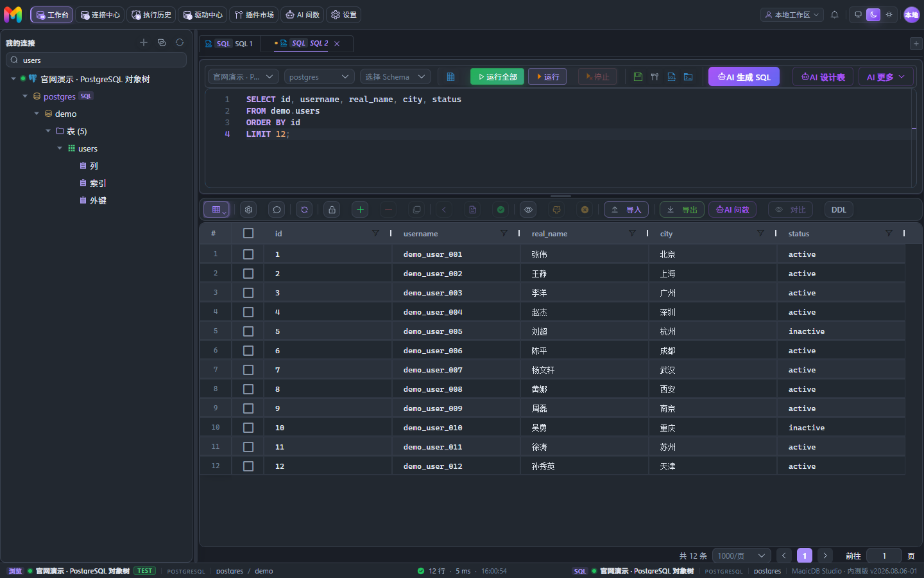The width and height of the screenshot is (924, 578).
Task: Collapse the 官网演示 PostgreSQL connection node
Action: click(13, 79)
